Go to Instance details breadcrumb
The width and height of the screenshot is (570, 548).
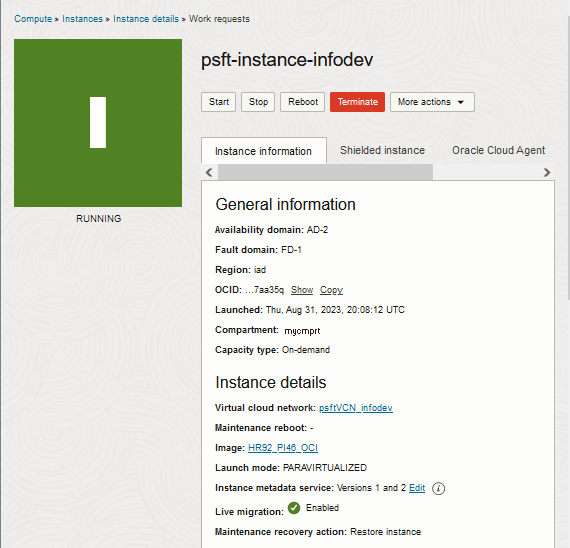pos(146,19)
